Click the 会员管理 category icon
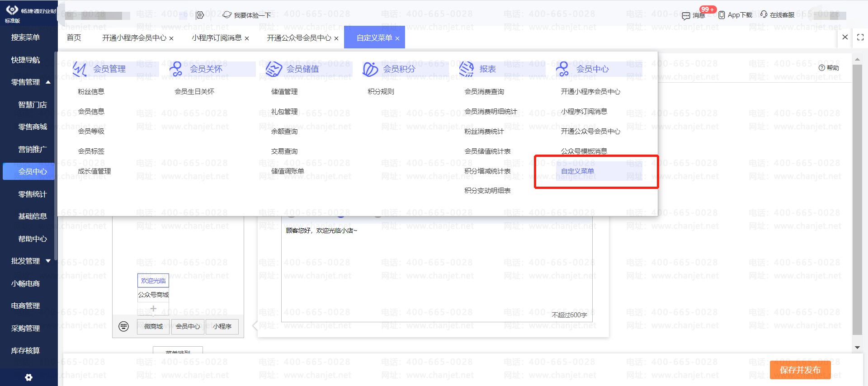Viewport: 868px width, 386px height. [80, 69]
